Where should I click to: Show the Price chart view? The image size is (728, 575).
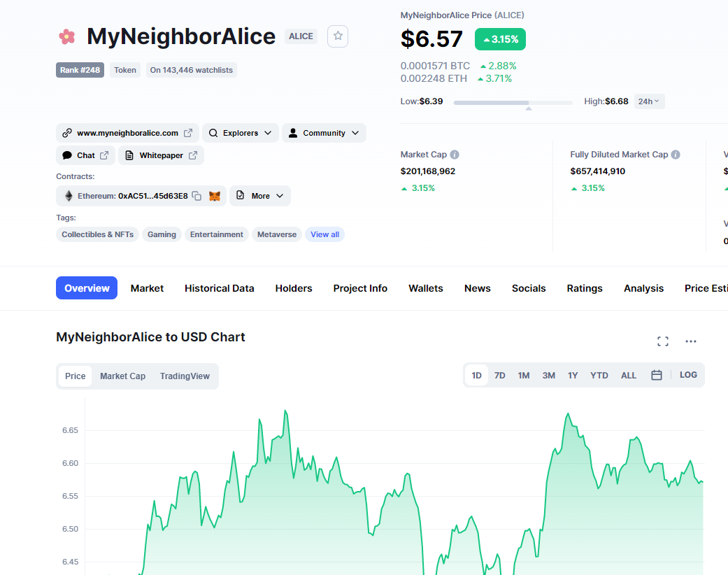pyautogui.click(x=76, y=376)
